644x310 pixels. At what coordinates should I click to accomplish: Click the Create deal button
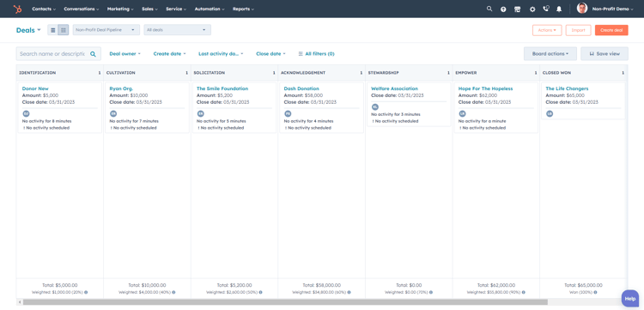611,30
